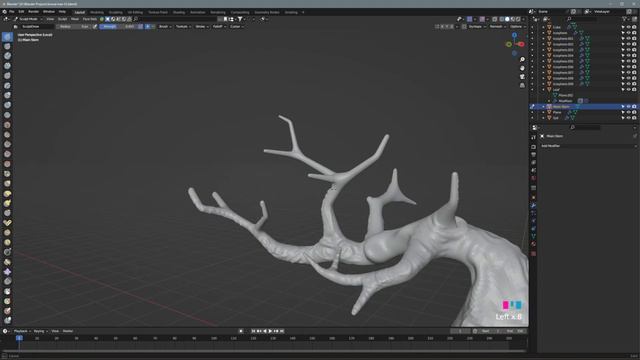Screen dimensions: 640x360
Task: Toggle selectable arrow for Icosphere.005
Action: click(623, 61)
